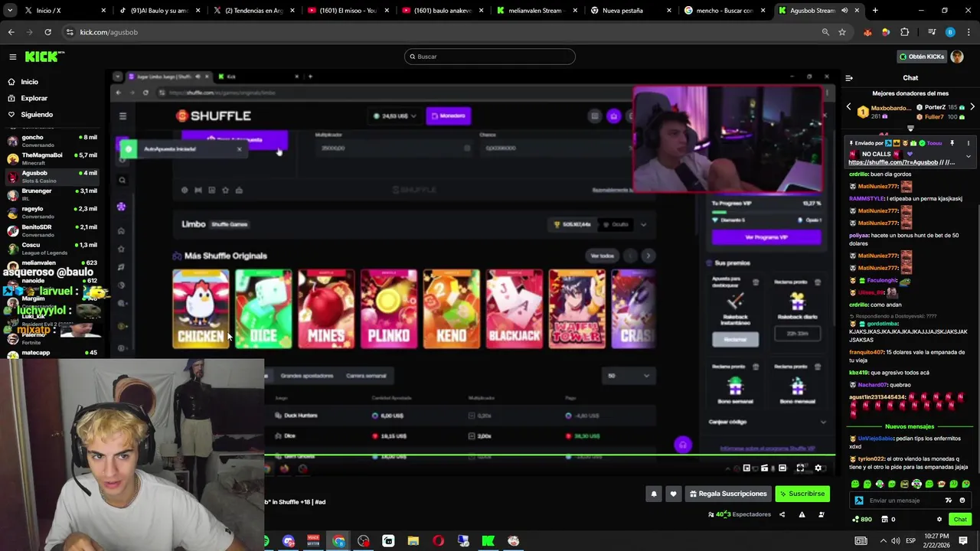
Task: Jump to Nuevos mensajes in chat
Action: click(x=910, y=426)
